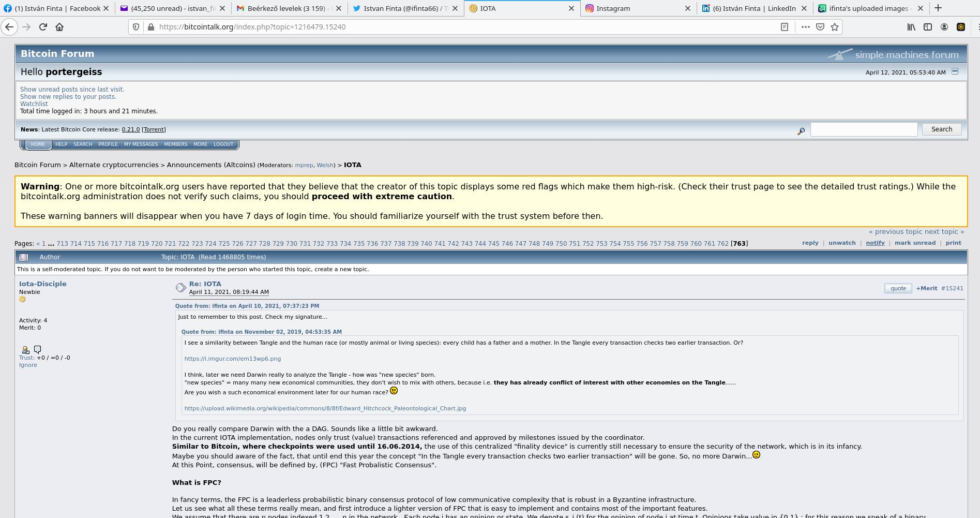Collapse the forum header with the minus icon
Image resolution: width=980 pixels, height=518 pixels.
click(955, 71)
